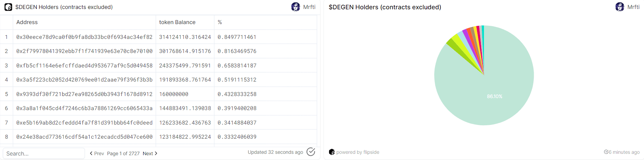Select first row address 0x30eece78...

pos(84,37)
